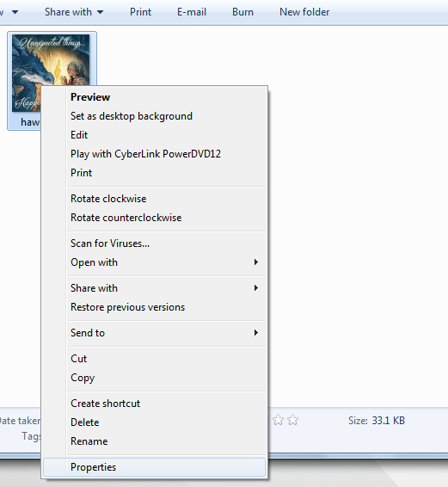
Task: Select Set as desktop background
Action: point(154,116)
